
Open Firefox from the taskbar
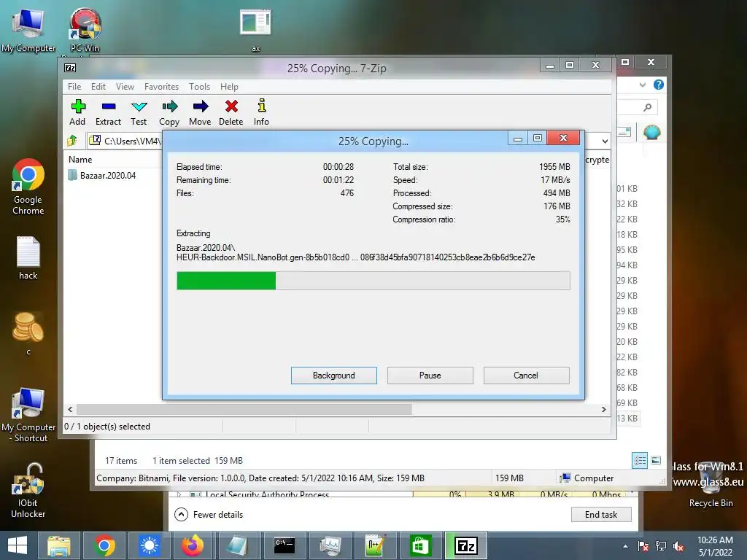[x=193, y=545]
